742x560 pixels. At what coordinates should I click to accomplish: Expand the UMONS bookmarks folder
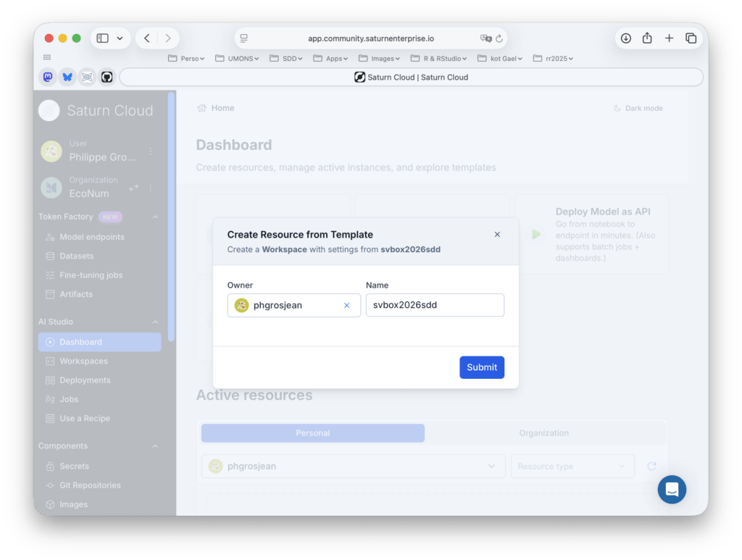click(237, 59)
